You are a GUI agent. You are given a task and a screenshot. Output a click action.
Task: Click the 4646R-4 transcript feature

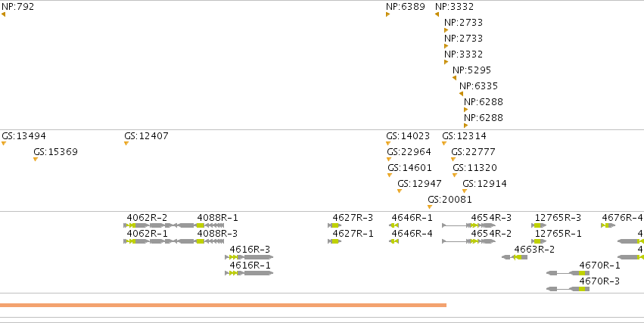[x=394, y=241]
